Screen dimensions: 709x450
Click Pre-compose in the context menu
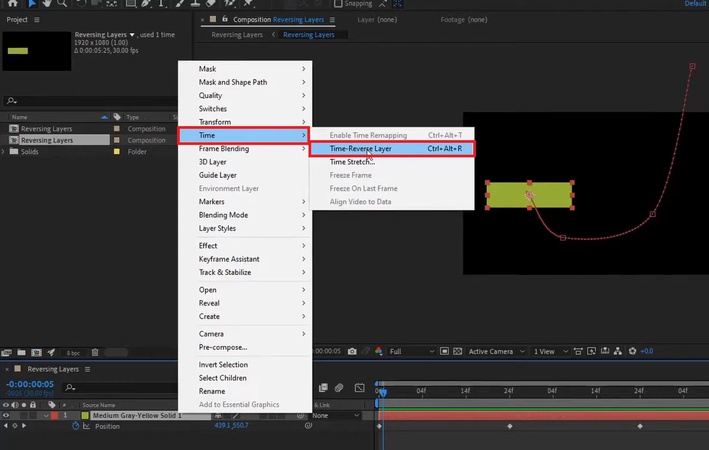223,347
